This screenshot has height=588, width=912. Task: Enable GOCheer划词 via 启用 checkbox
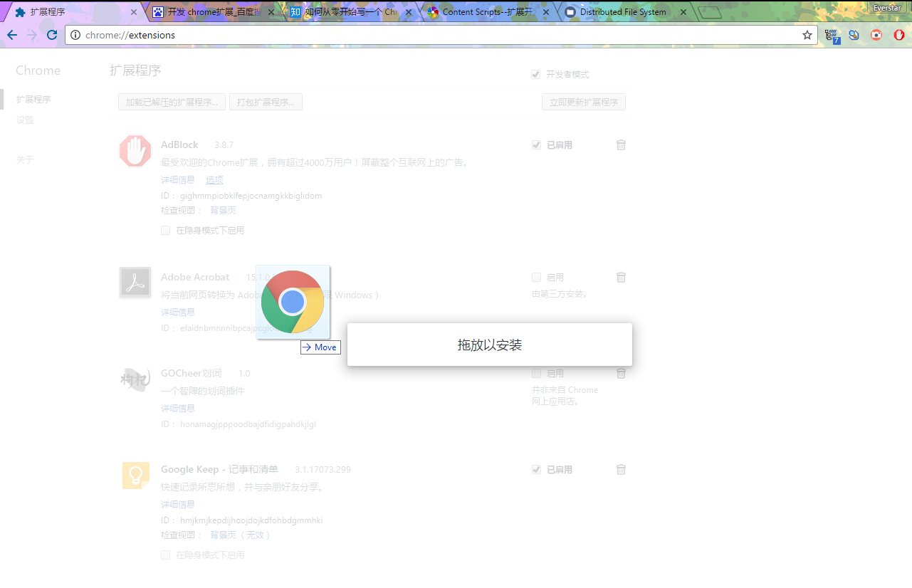(x=536, y=373)
